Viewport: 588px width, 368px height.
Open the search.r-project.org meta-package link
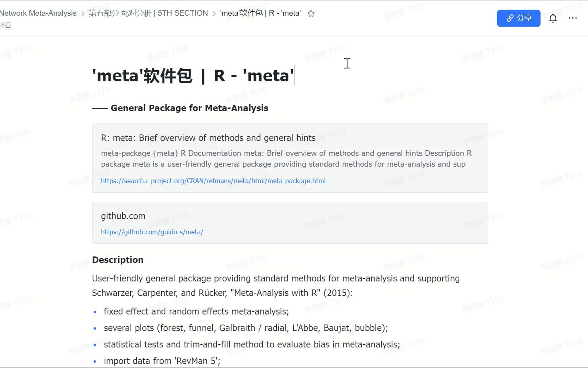coord(213,181)
